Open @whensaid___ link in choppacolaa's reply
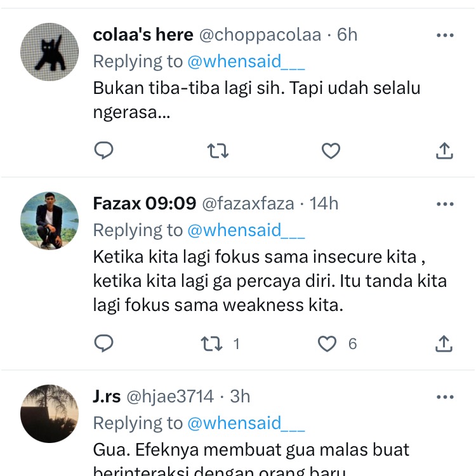 click(246, 62)
